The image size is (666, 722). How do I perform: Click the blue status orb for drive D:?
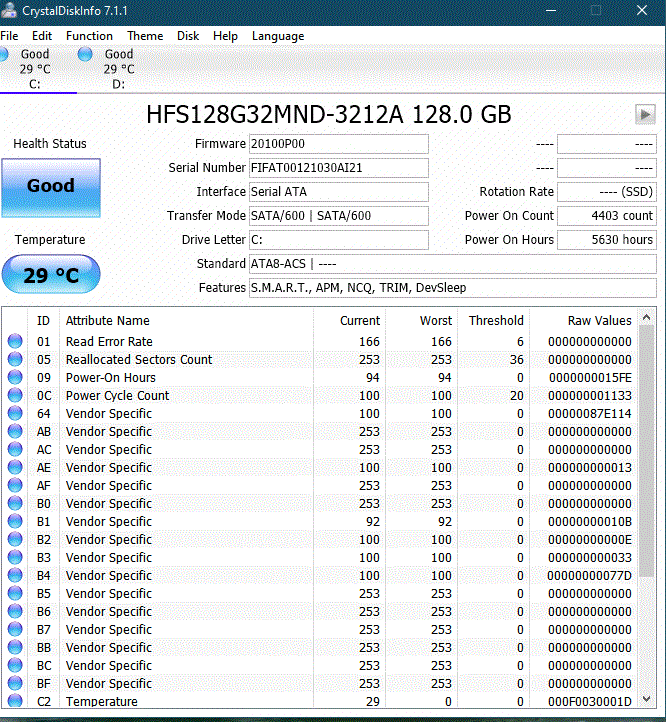(x=85, y=54)
